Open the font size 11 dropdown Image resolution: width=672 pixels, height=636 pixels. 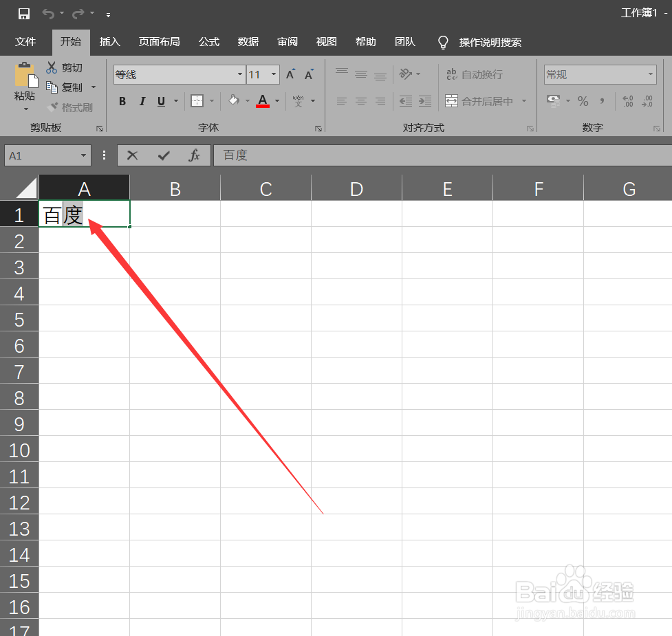point(274,74)
